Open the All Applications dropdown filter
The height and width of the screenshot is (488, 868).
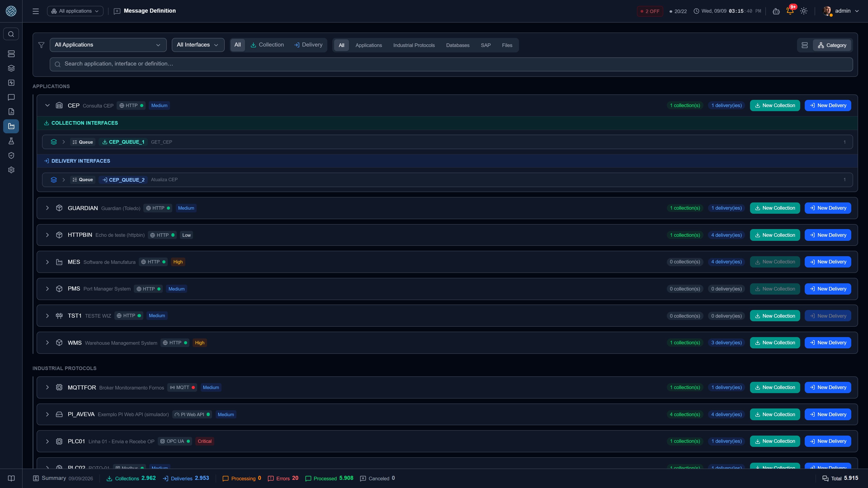[x=108, y=45]
